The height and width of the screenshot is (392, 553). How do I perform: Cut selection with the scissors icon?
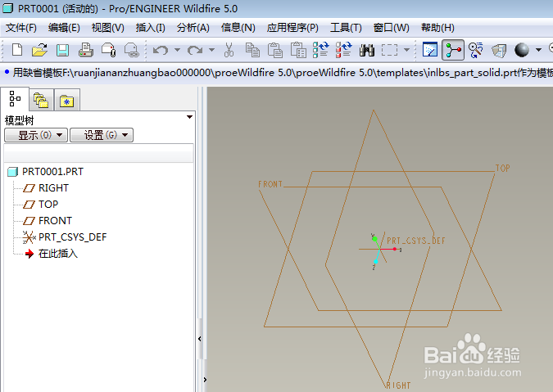click(229, 50)
